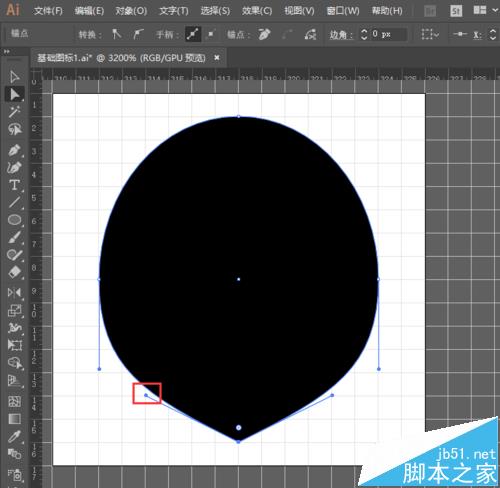
Task: Click the Ai application logo
Action: click(x=13, y=10)
